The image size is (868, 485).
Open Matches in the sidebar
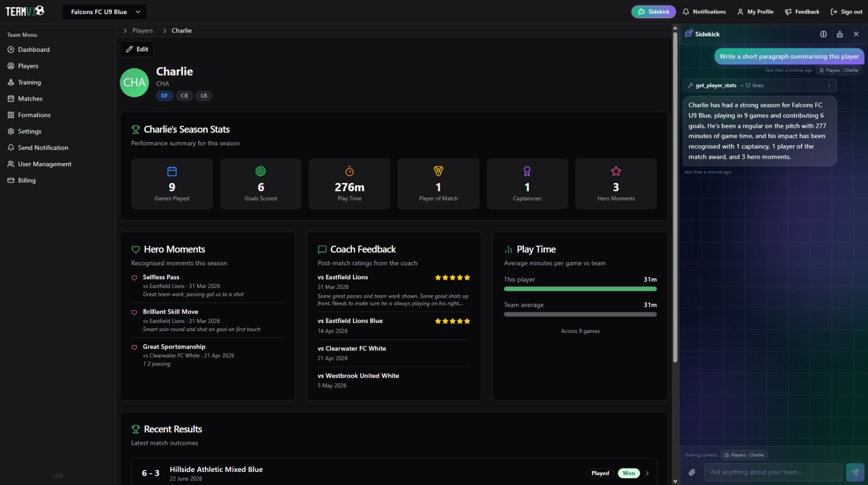[x=30, y=99]
